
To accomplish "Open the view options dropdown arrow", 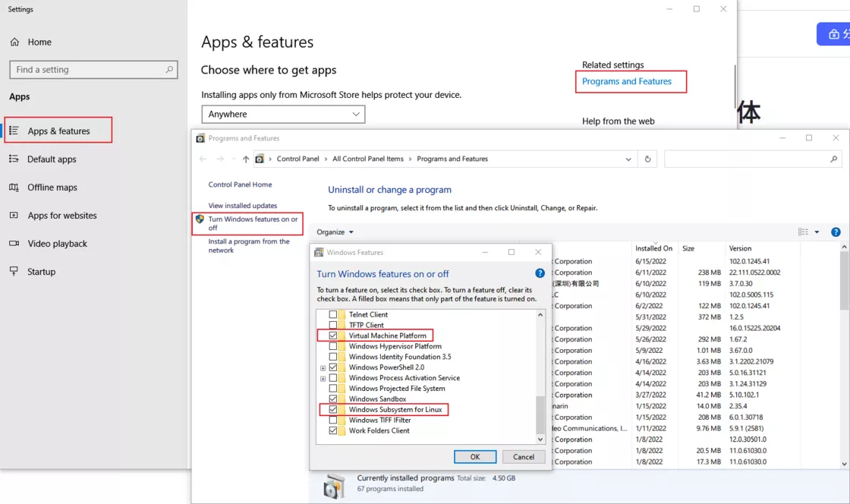I will [817, 232].
